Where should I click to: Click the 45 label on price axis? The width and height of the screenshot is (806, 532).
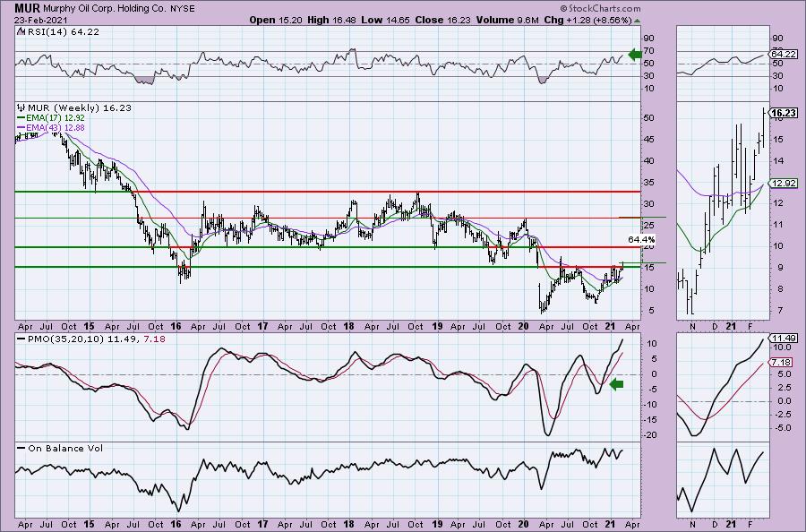coord(648,140)
